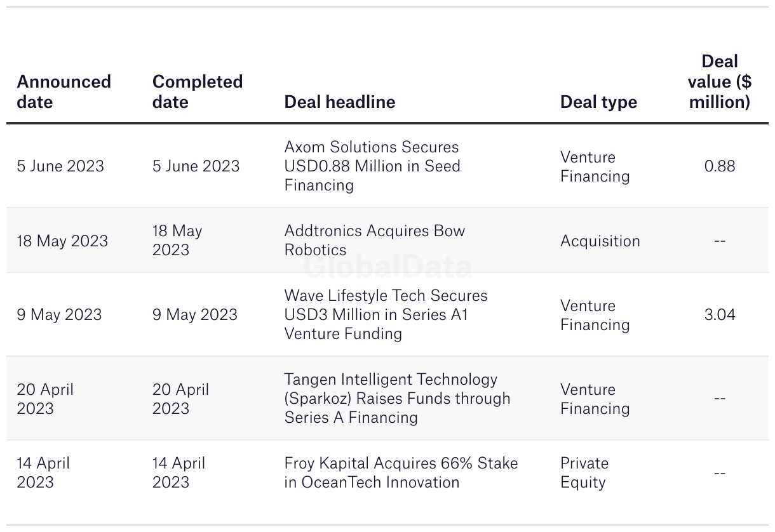Image resolution: width=775 pixels, height=532 pixels.
Task: Click the 0.88 deal value cell
Action: [x=720, y=166]
